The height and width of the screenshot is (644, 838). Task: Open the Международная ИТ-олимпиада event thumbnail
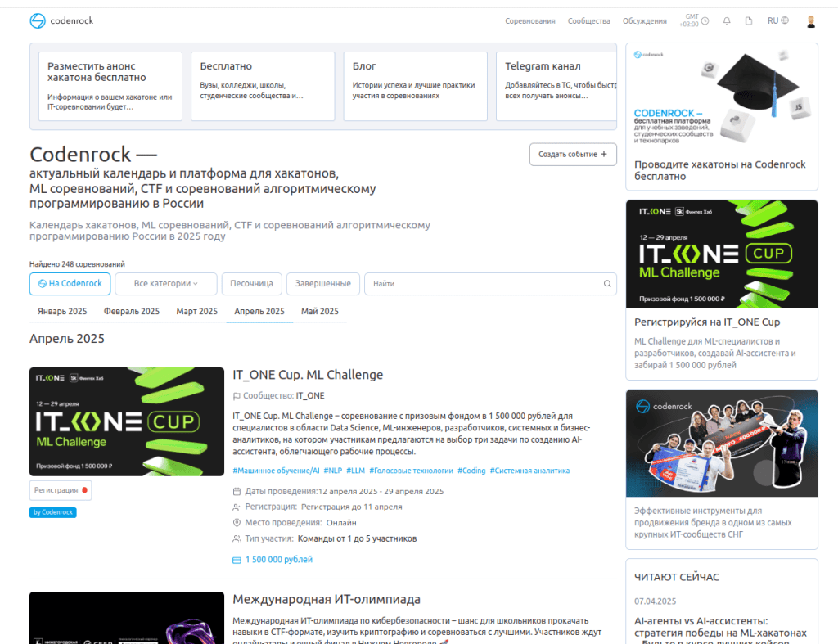point(127,618)
